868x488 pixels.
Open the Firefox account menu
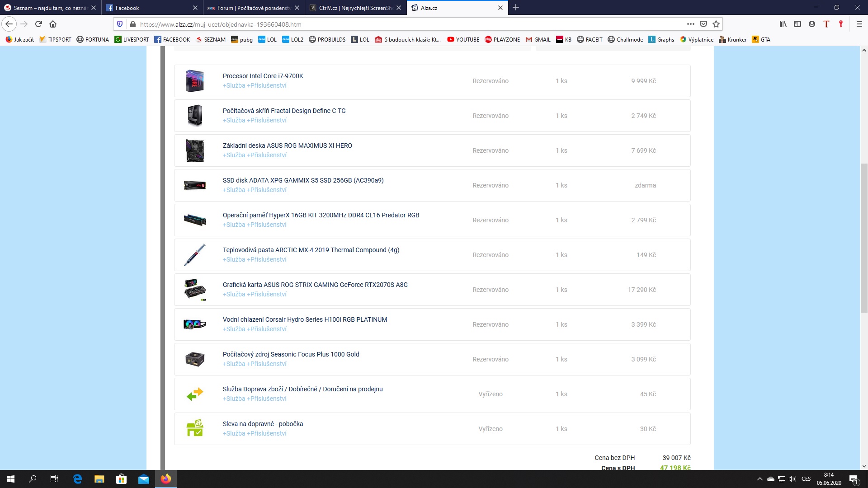(x=812, y=24)
